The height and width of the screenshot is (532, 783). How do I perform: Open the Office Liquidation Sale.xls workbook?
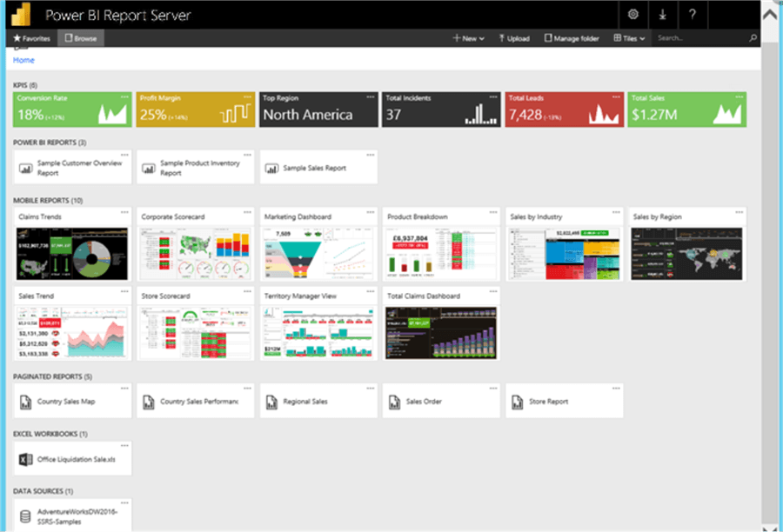pos(72,458)
